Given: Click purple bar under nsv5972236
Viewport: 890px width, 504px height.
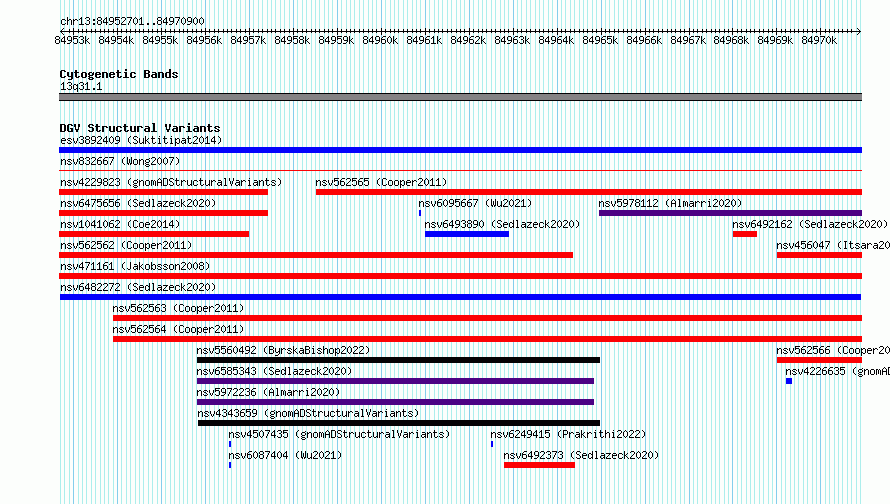Looking at the screenshot, I should [x=396, y=402].
